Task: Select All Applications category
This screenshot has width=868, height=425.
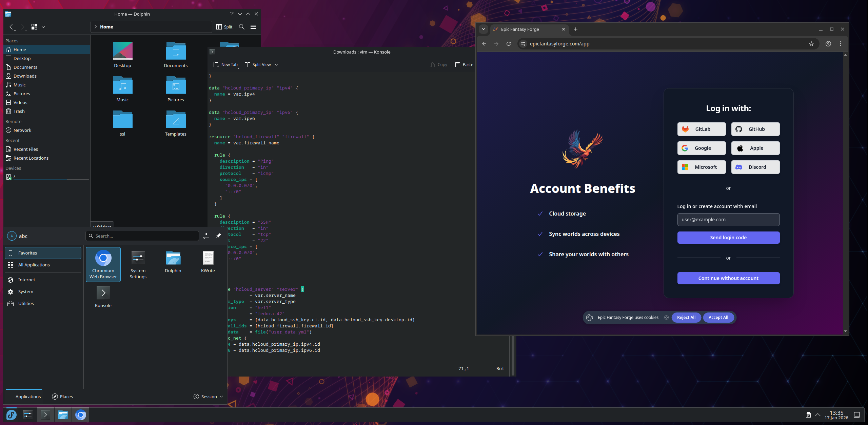Action: coord(34,265)
